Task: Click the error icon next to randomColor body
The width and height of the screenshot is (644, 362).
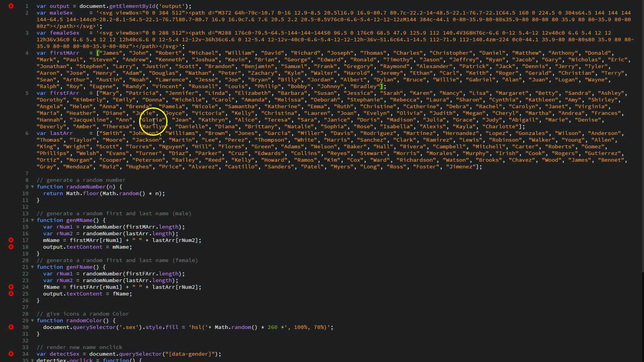Action: (11, 327)
